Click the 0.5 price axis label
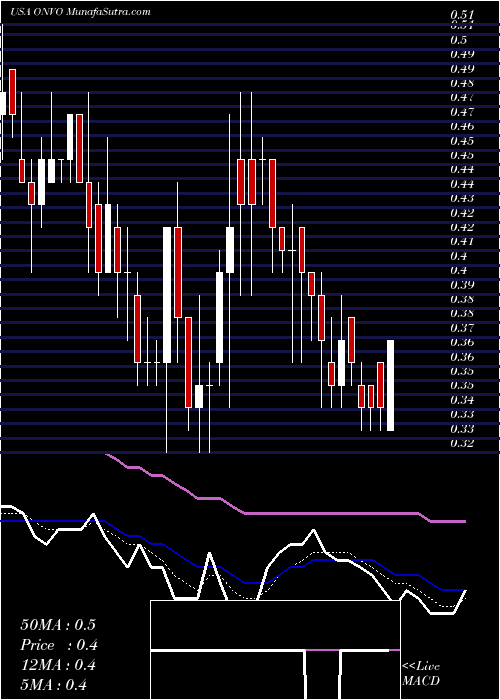This screenshot has width=500, height=700. pos(459,40)
